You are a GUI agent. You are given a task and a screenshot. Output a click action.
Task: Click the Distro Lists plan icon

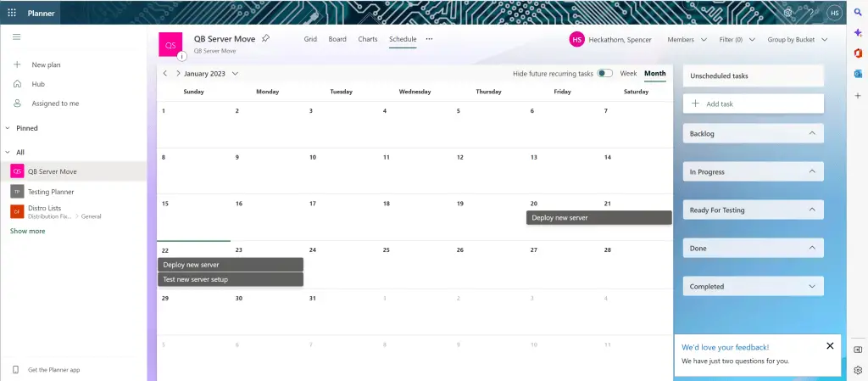17,211
